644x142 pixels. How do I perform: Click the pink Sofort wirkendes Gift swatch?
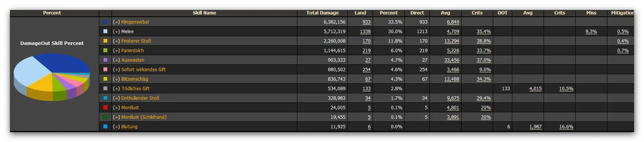pos(105,69)
